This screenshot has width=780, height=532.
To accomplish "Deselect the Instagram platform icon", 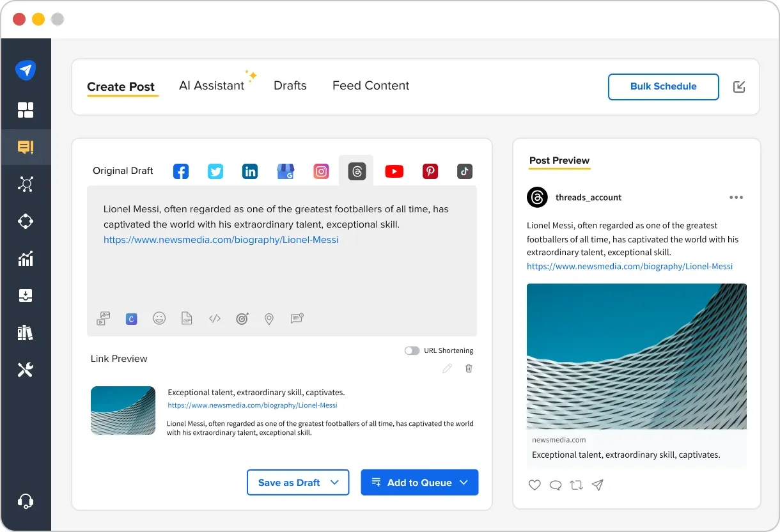I will click(321, 171).
